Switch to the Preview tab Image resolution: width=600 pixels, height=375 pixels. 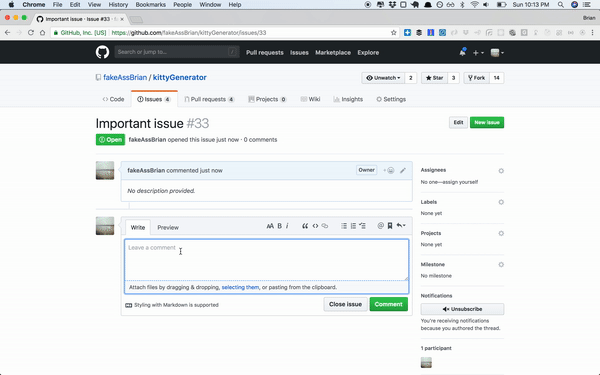[x=168, y=227]
